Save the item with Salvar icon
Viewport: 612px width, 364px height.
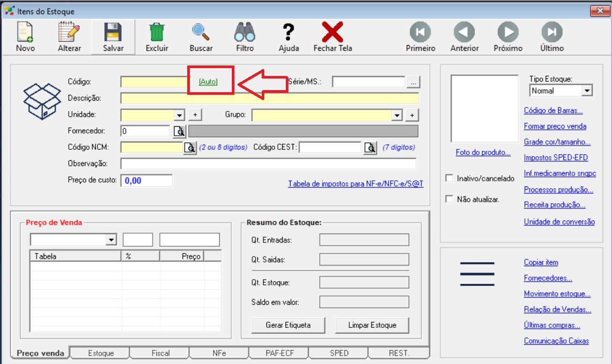tap(113, 33)
